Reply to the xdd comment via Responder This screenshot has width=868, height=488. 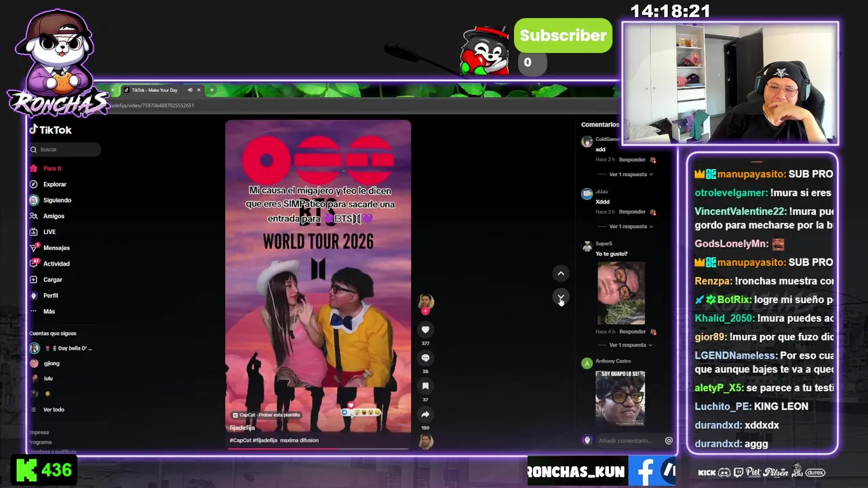click(x=632, y=160)
